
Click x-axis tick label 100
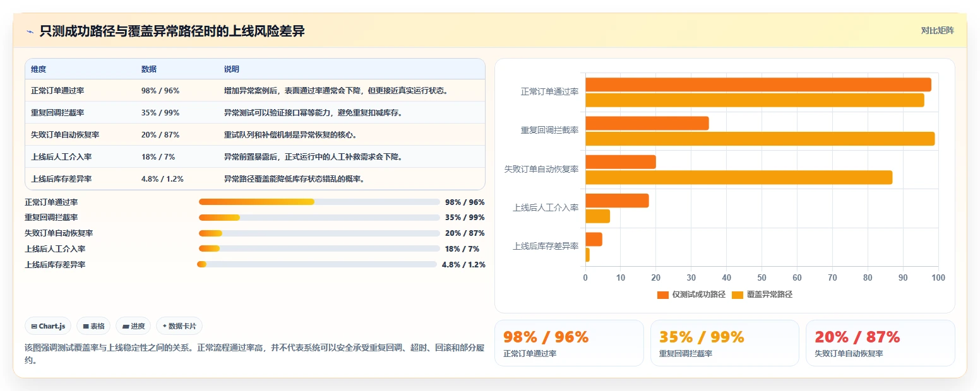point(938,277)
